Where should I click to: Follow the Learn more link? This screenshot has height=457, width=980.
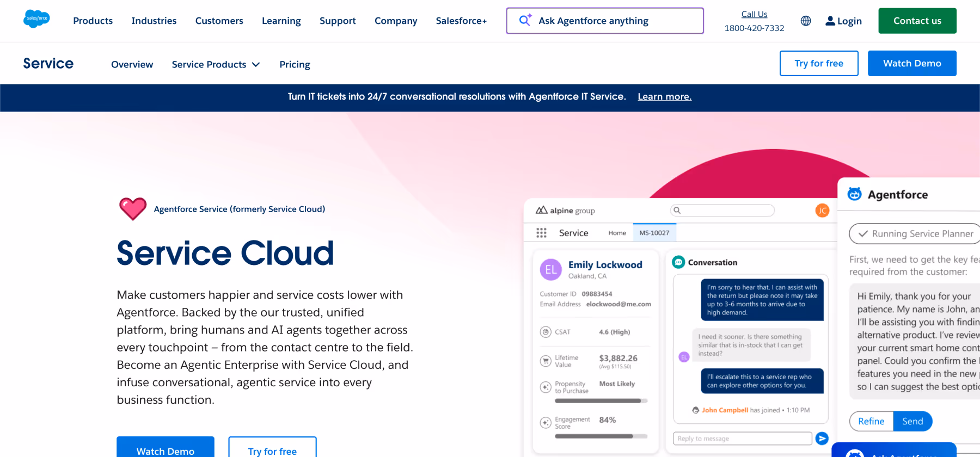[x=664, y=97]
